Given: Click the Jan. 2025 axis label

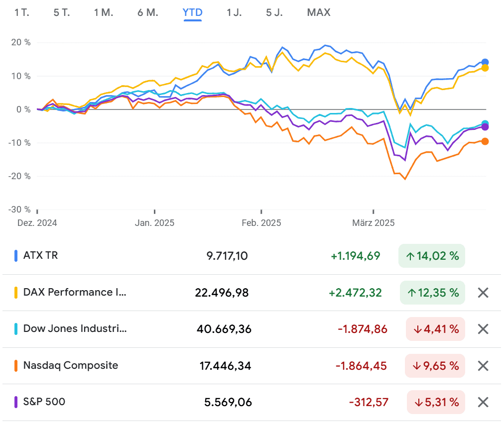Looking at the screenshot, I should click(x=154, y=223).
